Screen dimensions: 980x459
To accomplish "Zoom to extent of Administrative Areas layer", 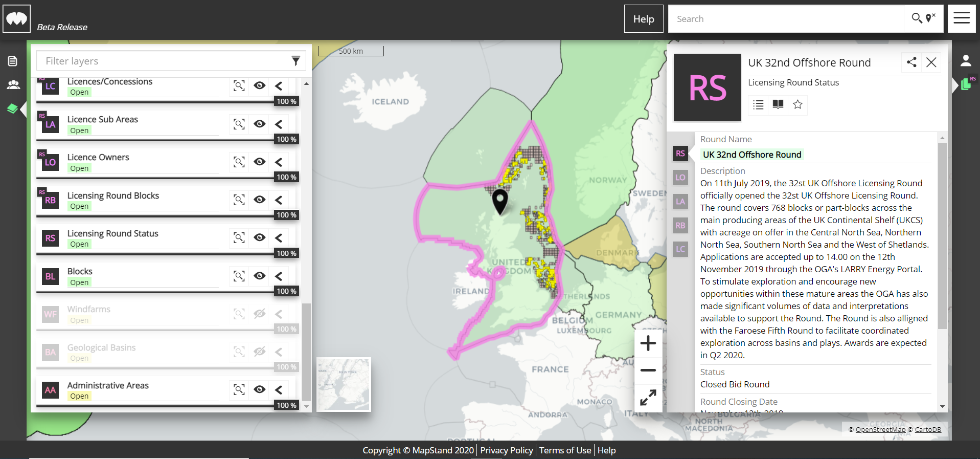I will [x=239, y=389].
